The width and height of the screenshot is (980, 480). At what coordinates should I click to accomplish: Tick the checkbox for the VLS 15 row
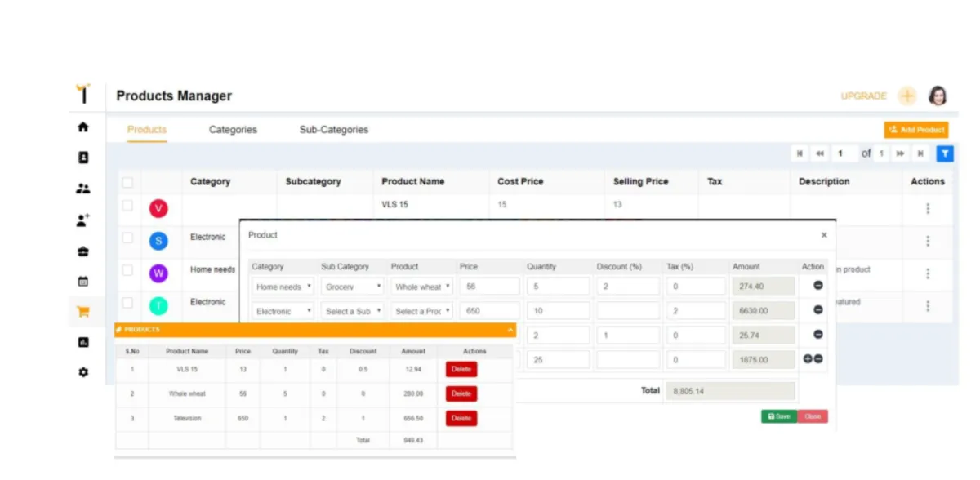(127, 206)
